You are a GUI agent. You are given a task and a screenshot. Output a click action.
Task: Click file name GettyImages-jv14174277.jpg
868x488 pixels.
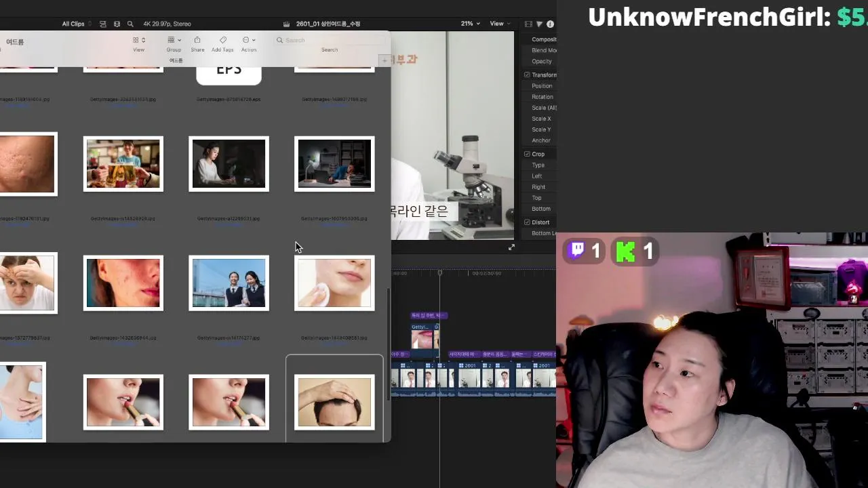tap(229, 338)
